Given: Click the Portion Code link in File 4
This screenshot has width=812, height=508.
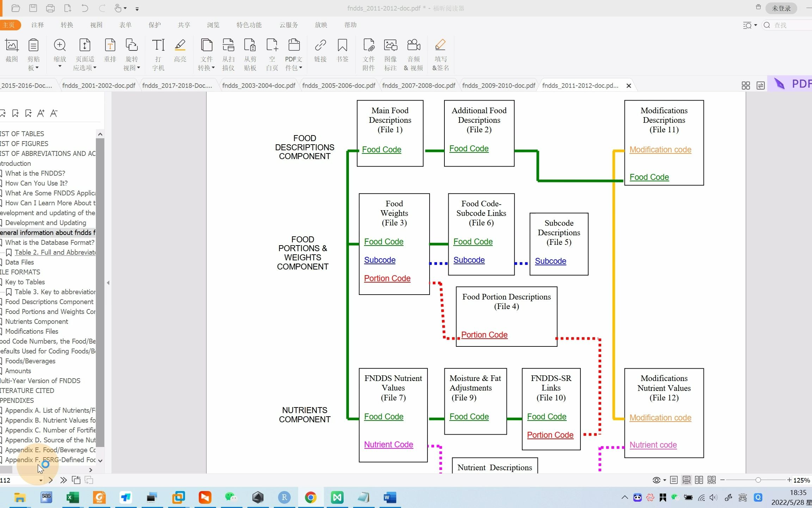Looking at the screenshot, I should 484,335.
